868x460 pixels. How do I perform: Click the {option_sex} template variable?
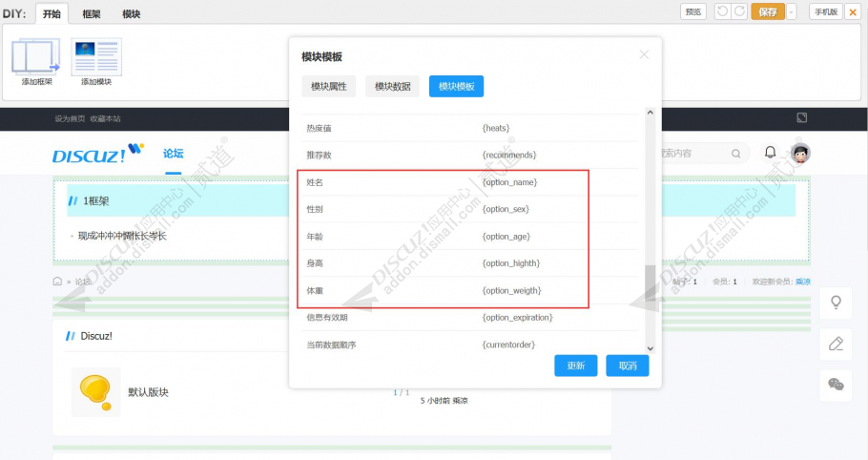coord(506,209)
